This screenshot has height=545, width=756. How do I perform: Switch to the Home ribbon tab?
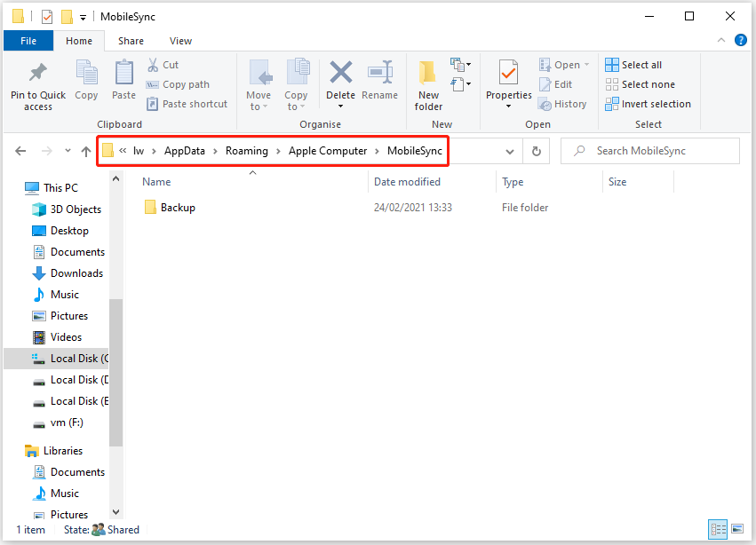pos(79,41)
